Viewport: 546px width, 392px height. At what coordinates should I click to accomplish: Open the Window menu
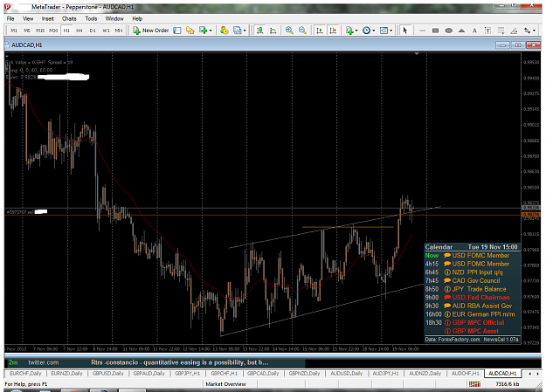[114, 19]
